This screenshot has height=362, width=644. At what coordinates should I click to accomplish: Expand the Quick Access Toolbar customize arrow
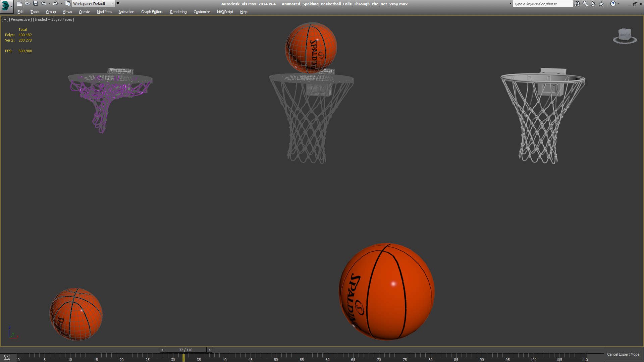tap(118, 4)
